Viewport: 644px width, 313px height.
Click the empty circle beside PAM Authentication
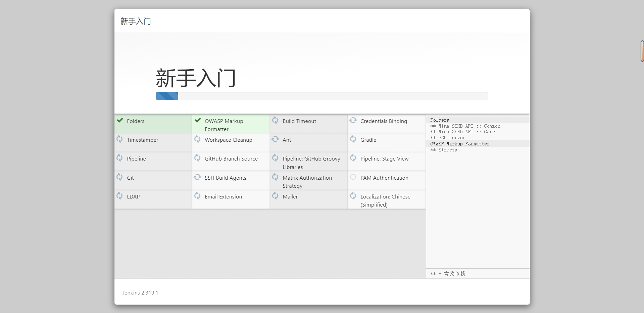[353, 177]
